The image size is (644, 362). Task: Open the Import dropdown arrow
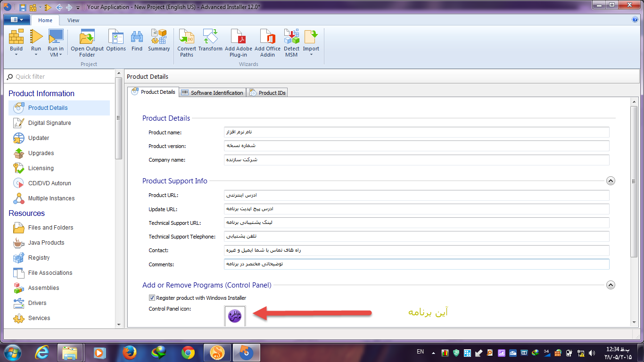coord(311,55)
